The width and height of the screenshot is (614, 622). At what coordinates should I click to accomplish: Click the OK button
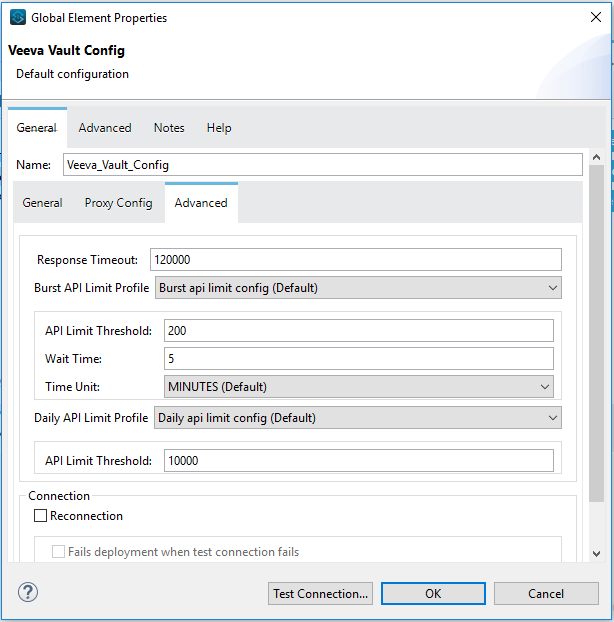[x=433, y=593]
